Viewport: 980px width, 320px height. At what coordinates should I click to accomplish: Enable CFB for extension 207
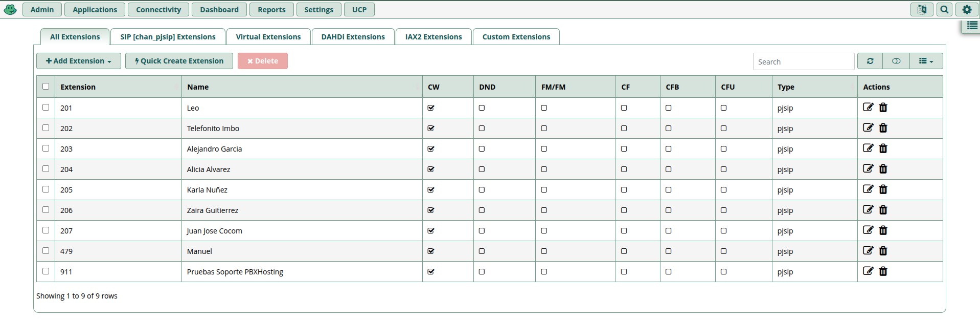tap(668, 230)
